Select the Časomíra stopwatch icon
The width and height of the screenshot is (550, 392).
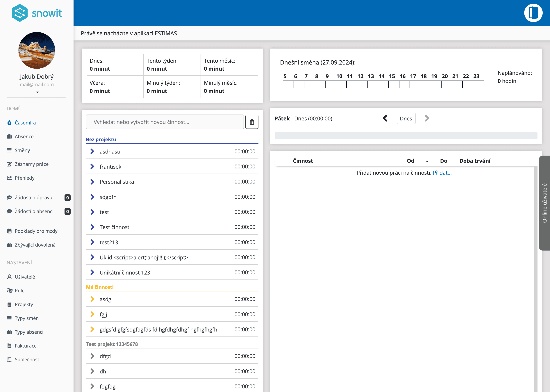[9, 123]
